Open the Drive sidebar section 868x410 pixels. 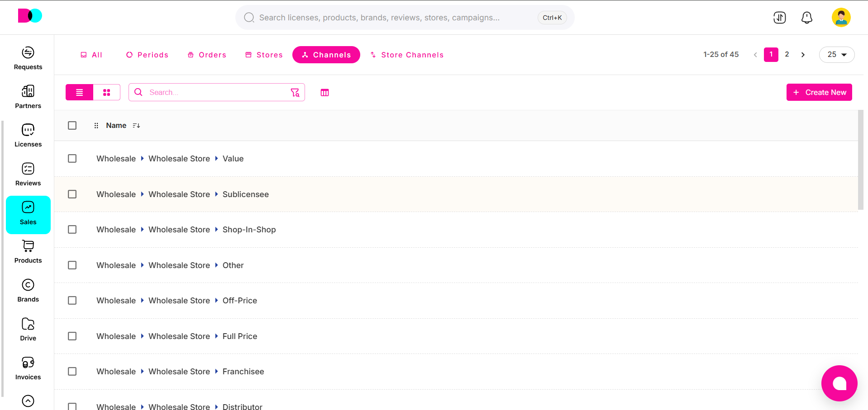pos(28,330)
